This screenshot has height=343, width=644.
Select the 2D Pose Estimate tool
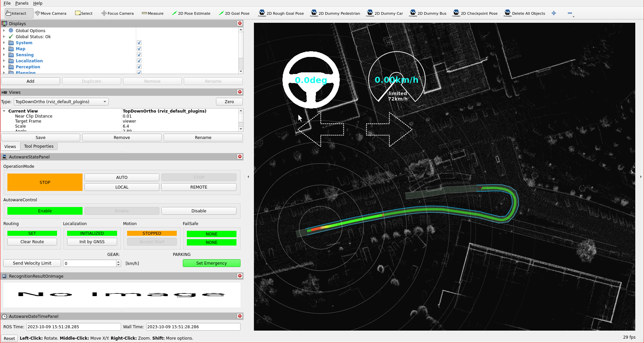coord(191,13)
